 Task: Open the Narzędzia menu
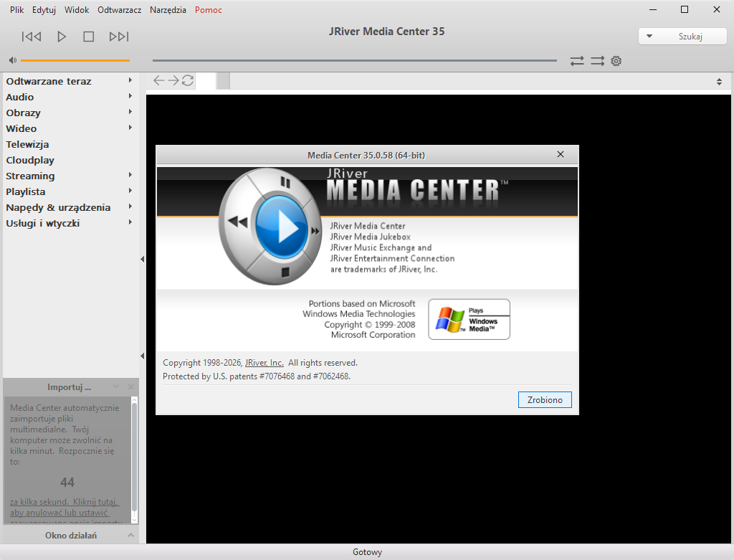click(x=168, y=10)
